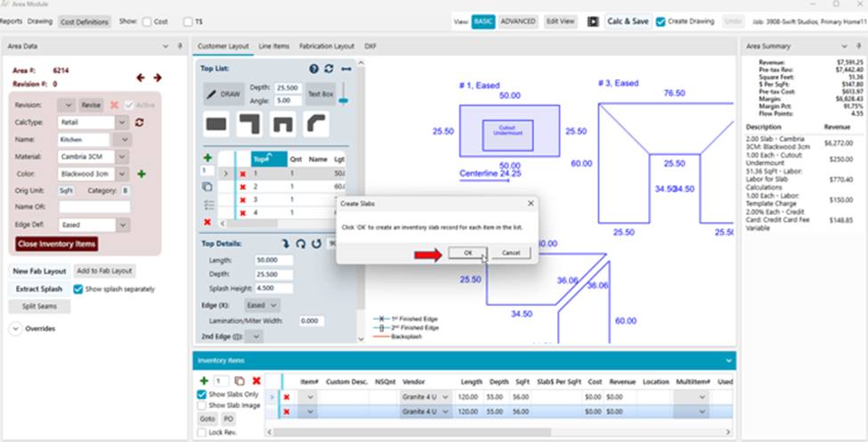Delete top row number 4
This screenshot has height=442, width=868.
pyautogui.click(x=242, y=213)
